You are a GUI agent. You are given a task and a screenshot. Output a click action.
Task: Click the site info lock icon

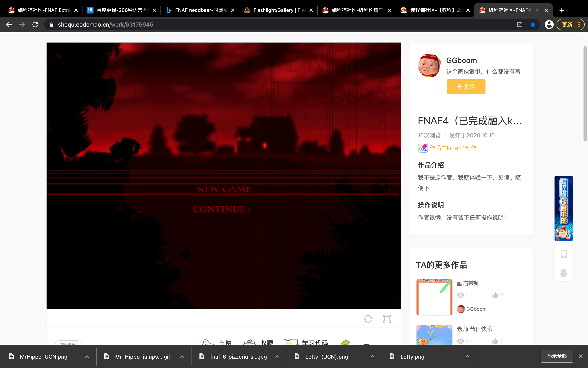point(51,25)
